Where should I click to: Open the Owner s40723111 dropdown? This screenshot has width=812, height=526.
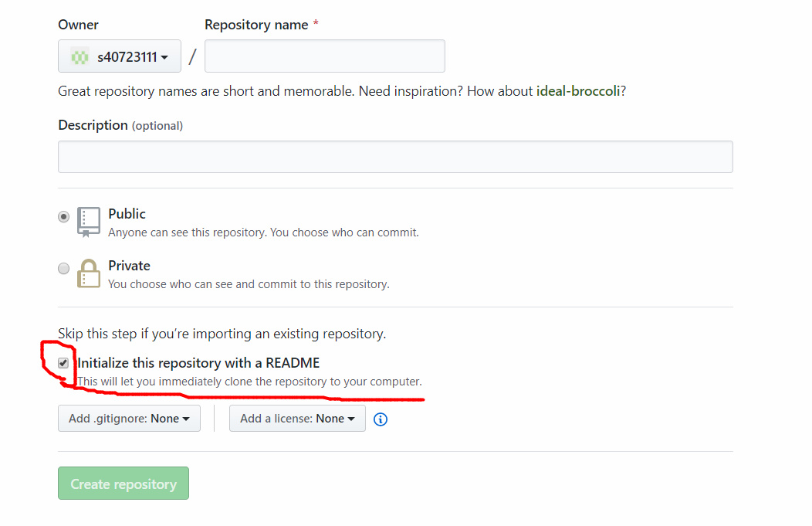click(x=120, y=56)
